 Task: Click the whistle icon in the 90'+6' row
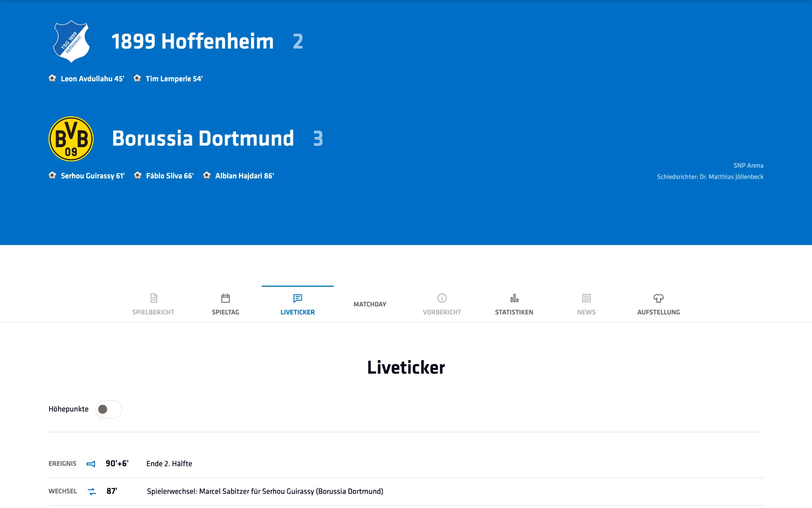point(91,464)
